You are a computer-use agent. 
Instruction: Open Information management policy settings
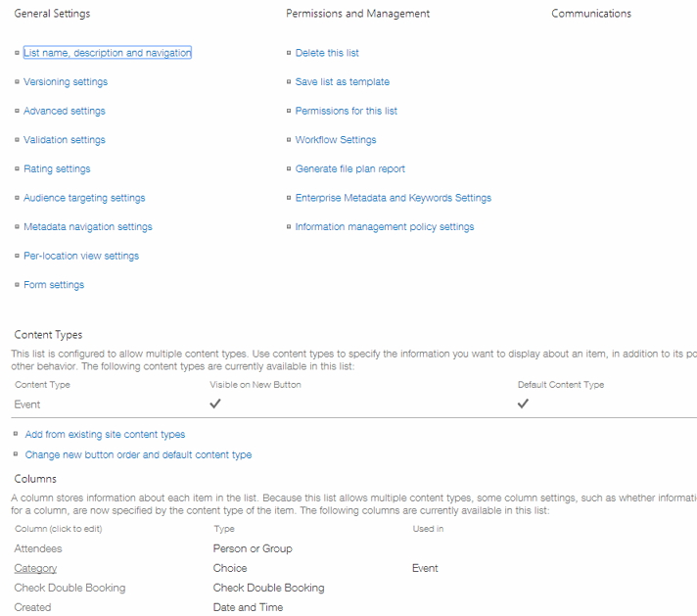385,227
